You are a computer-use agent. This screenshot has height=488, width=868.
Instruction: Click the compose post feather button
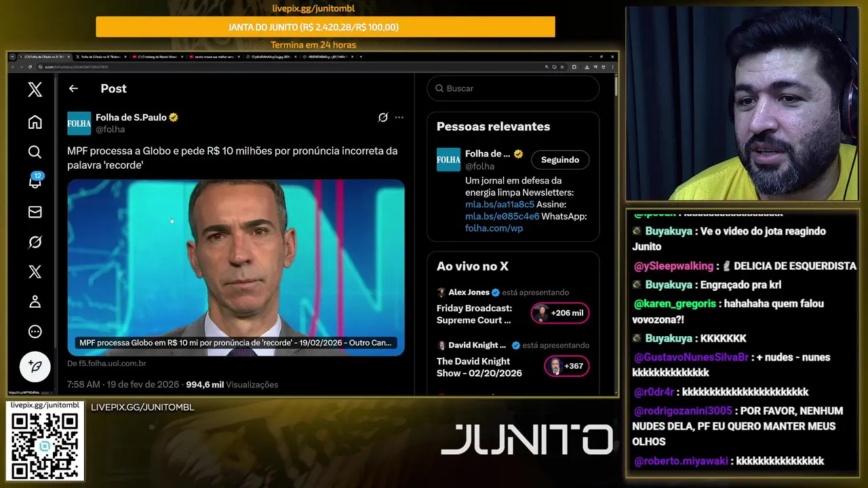(35, 367)
